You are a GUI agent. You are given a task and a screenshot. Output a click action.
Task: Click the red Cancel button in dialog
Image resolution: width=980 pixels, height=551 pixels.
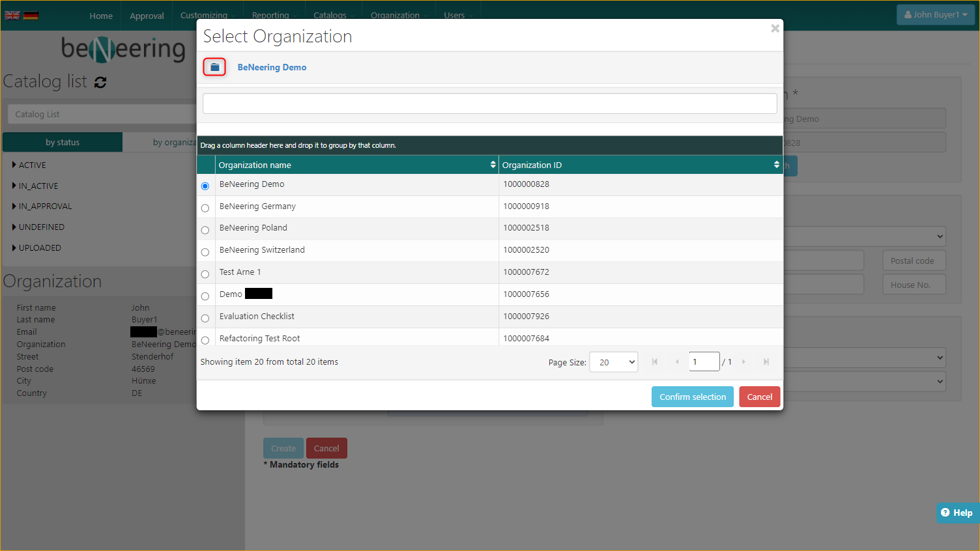pos(759,397)
